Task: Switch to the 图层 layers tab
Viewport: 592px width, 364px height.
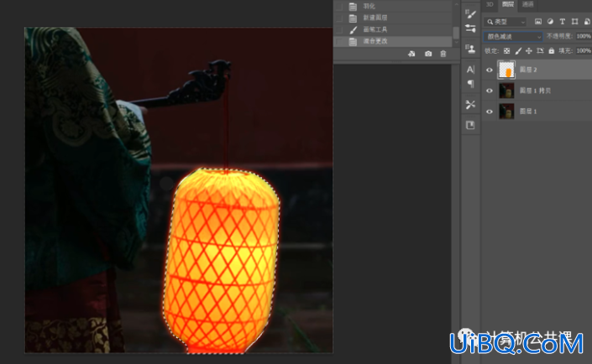Action: click(x=508, y=4)
